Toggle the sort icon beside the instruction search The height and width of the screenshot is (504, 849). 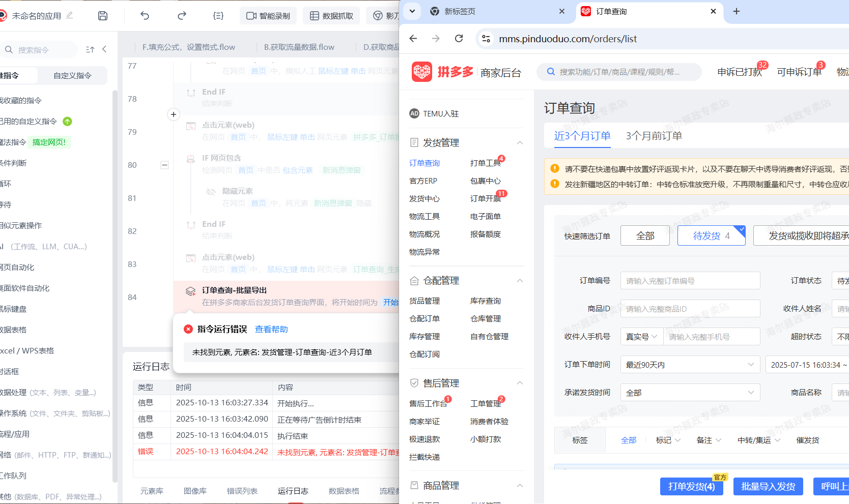point(90,49)
